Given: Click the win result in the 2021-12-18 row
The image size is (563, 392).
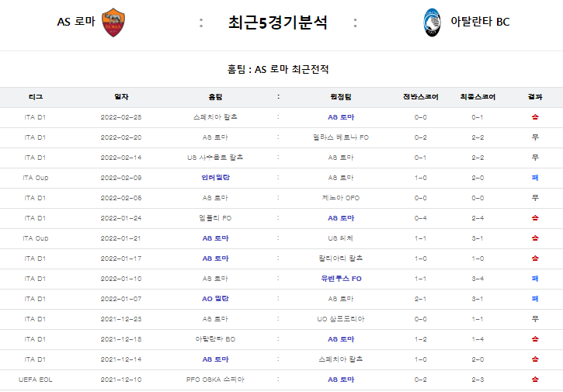Looking at the screenshot, I should point(535,339).
